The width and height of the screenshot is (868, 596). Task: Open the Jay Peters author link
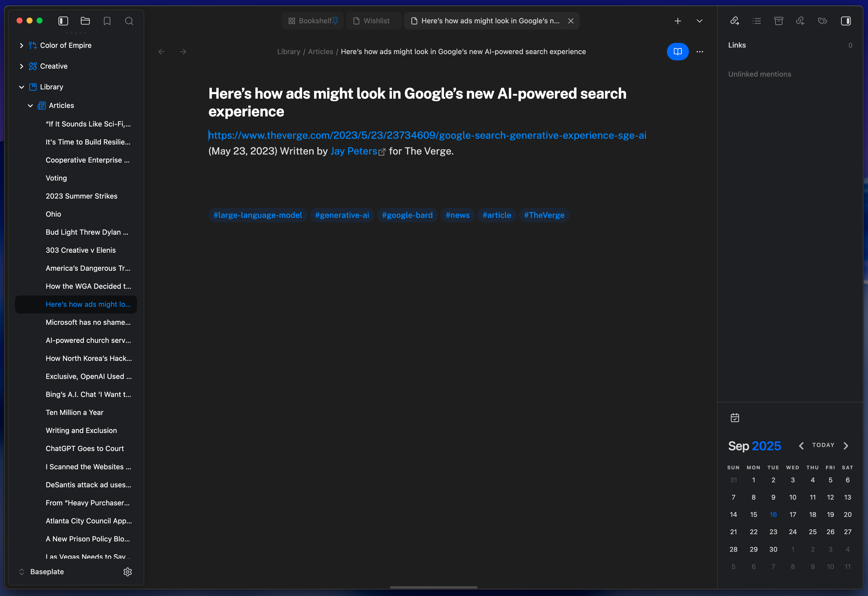point(354,151)
